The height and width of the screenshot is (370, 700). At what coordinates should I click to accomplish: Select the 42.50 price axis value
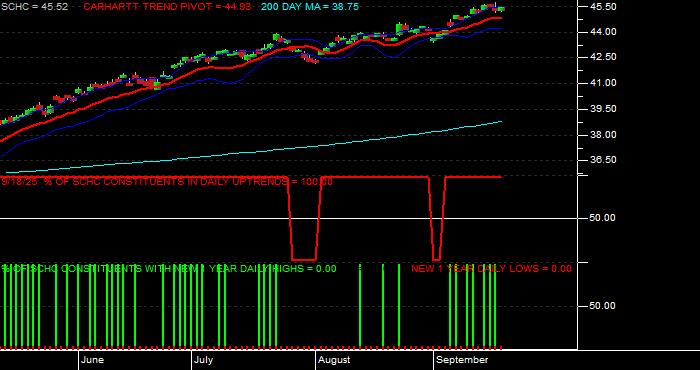pyautogui.click(x=604, y=57)
